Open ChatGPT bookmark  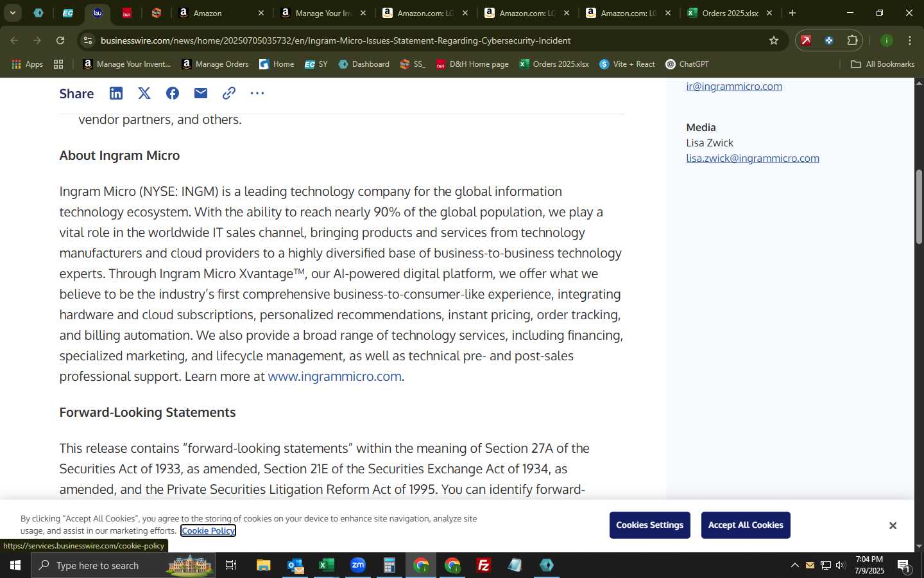[687, 64]
